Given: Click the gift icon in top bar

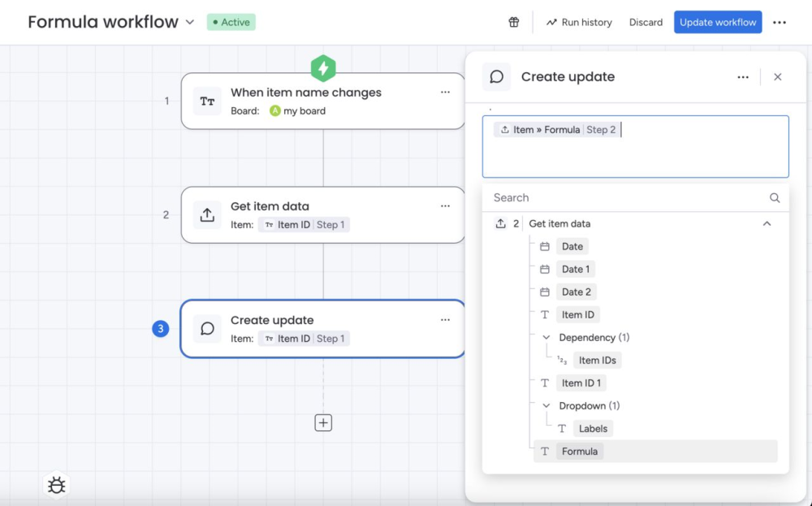Looking at the screenshot, I should [x=513, y=22].
